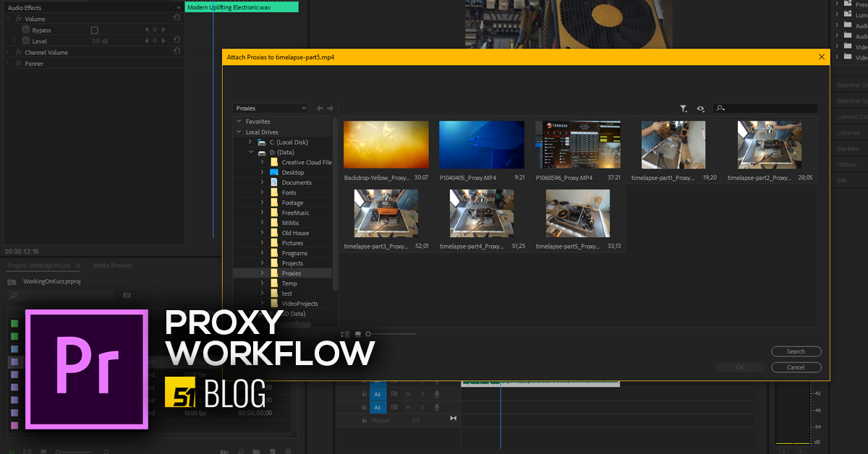The height and width of the screenshot is (454, 868).
Task: Adjust the thumbnail size slider in the dialog
Action: [368, 334]
